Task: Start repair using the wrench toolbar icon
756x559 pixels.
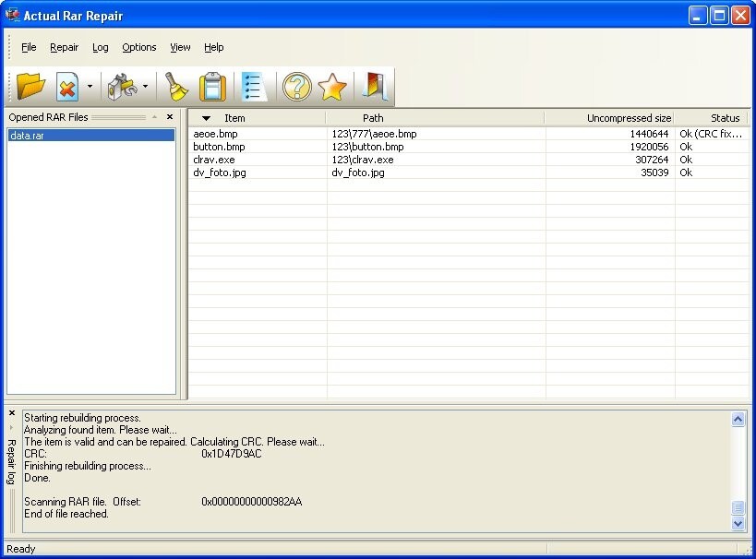Action: tap(123, 86)
